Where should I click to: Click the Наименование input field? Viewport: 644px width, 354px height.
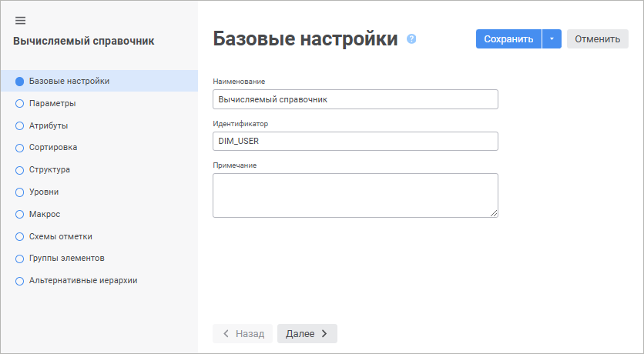pyautogui.click(x=354, y=99)
